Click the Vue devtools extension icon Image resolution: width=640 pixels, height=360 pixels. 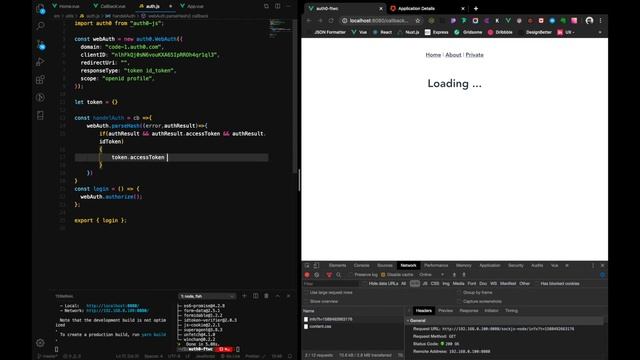tap(508, 20)
